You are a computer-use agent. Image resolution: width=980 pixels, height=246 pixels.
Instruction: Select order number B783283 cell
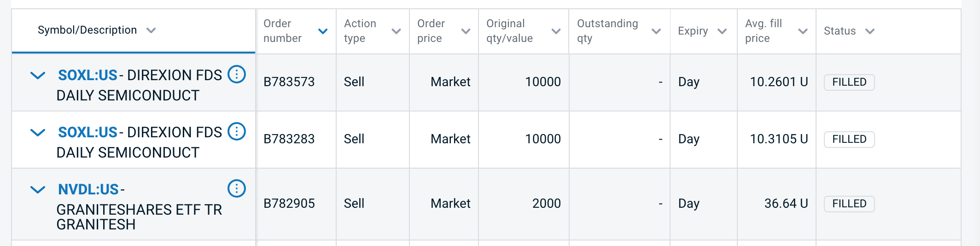point(289,139)
